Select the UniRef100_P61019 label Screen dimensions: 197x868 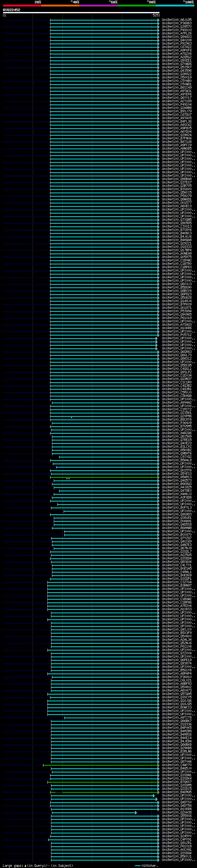[x=177, y=318]
